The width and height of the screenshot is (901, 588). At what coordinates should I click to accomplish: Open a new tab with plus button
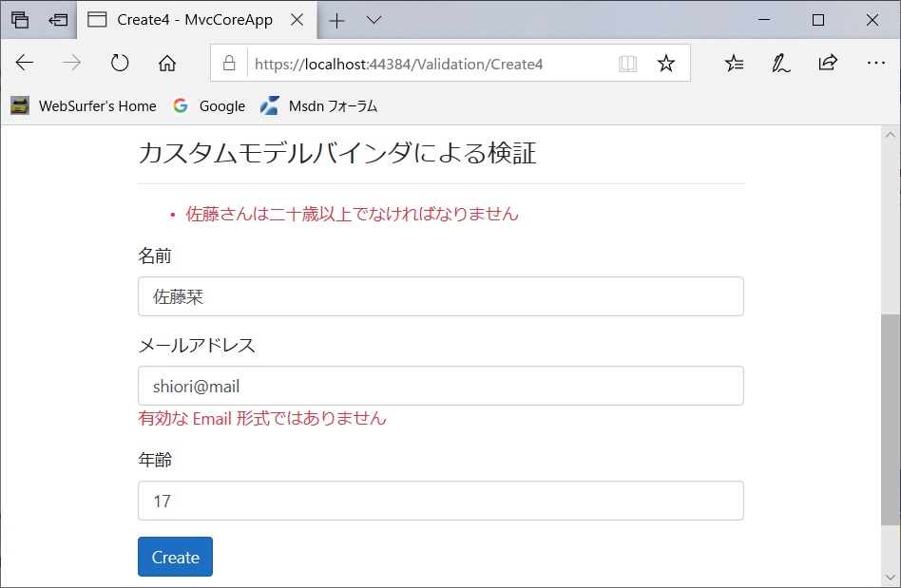336,20
